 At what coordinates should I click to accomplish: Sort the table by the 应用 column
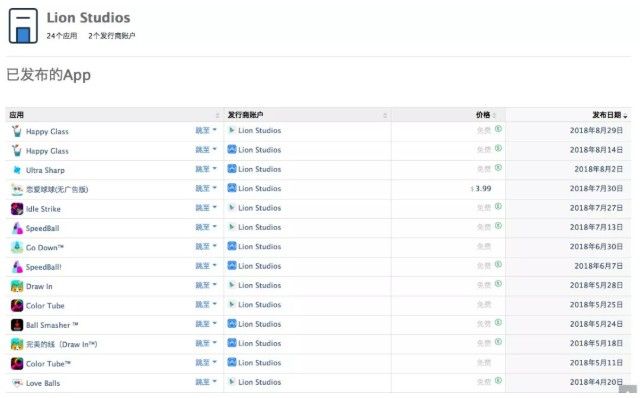[114, 115]
